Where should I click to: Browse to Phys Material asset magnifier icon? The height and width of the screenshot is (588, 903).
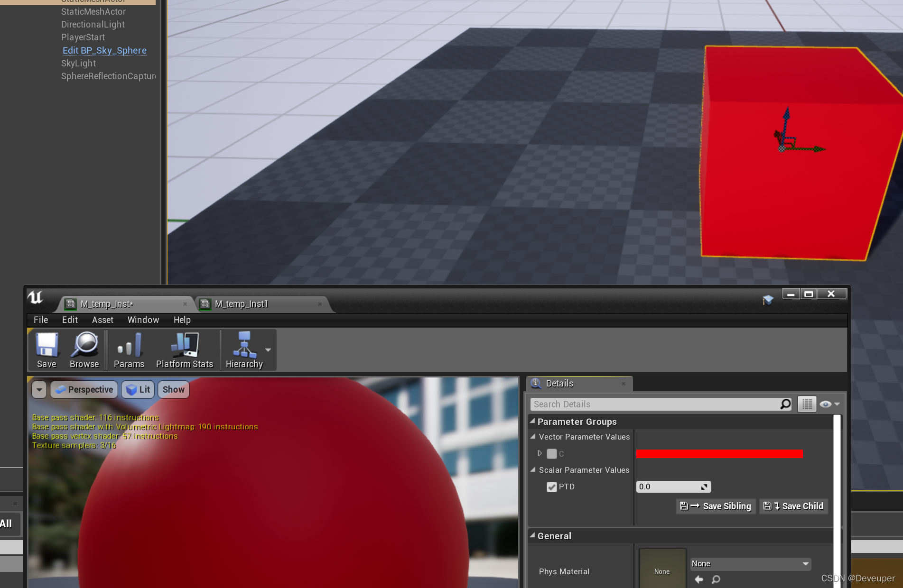coord(716,579)
